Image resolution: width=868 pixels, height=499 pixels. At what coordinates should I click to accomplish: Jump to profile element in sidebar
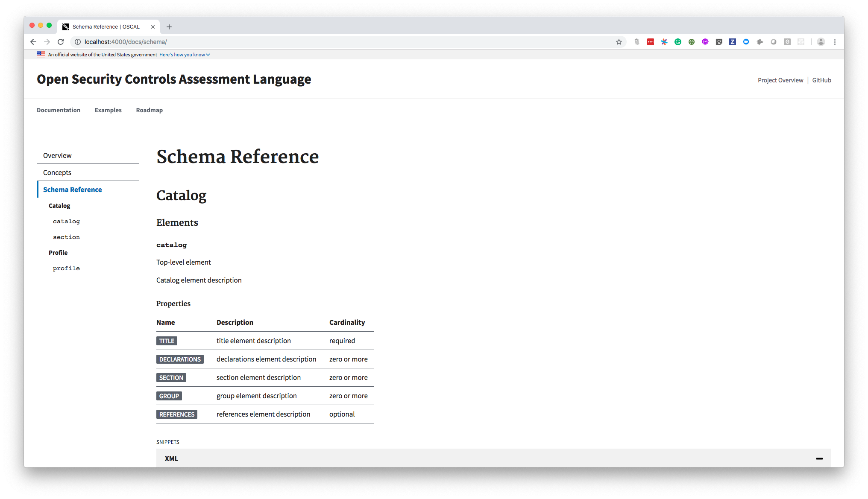pos(66,268)
